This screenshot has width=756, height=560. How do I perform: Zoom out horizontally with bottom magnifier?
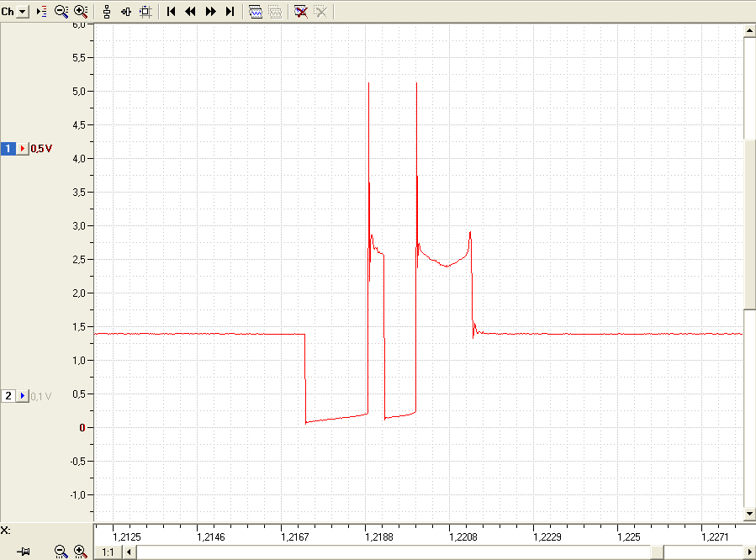coord(61,552)
